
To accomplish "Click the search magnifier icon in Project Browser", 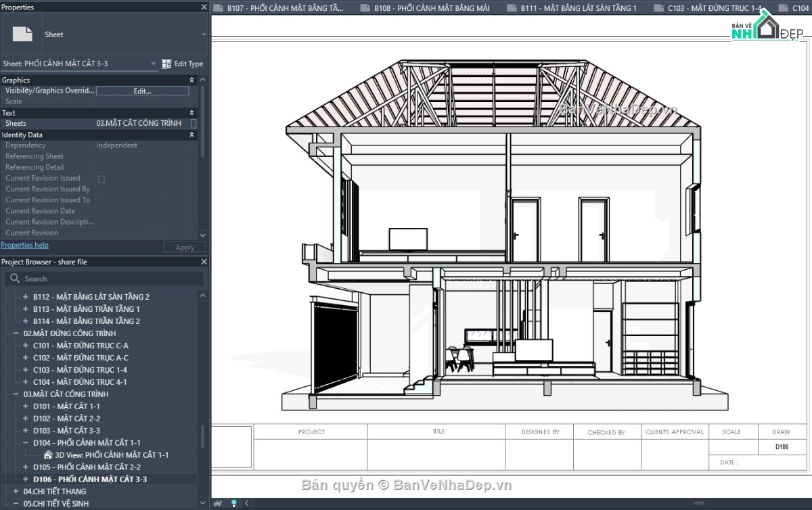I will (x=15, y=279).
